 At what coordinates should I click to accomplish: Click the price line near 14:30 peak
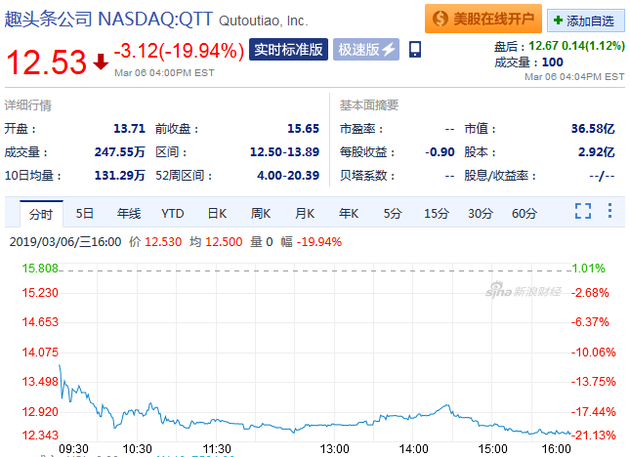click(x=446, y=405)
